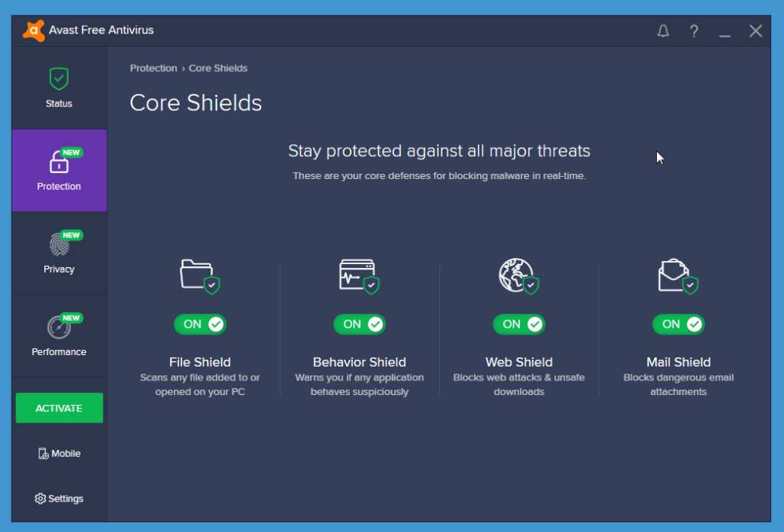Image resolution: width=784 pixels, height=532 pixels.
Task: Disable the Web Shield switch
Action: click(x=519, y=324)
